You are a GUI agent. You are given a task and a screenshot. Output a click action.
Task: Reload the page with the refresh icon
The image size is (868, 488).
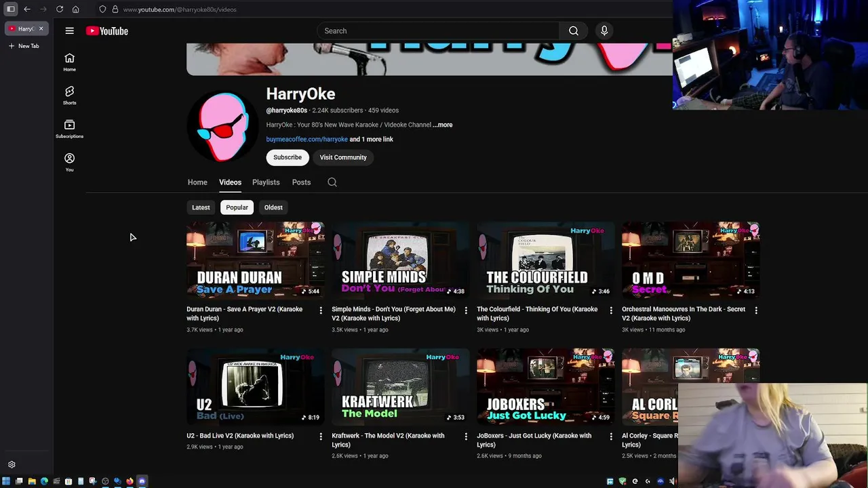tap(60, 9)
